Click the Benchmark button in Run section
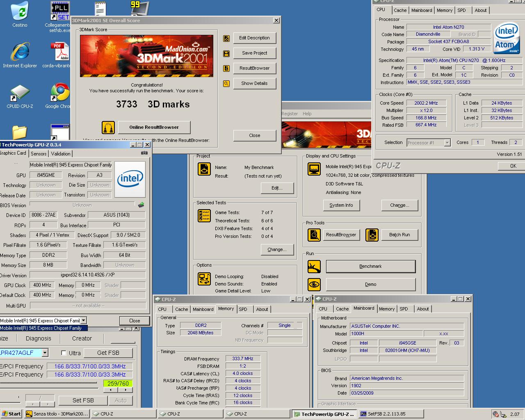Image resolution: width=525 pixels, height=420 pixels. [x=371, y=266]
